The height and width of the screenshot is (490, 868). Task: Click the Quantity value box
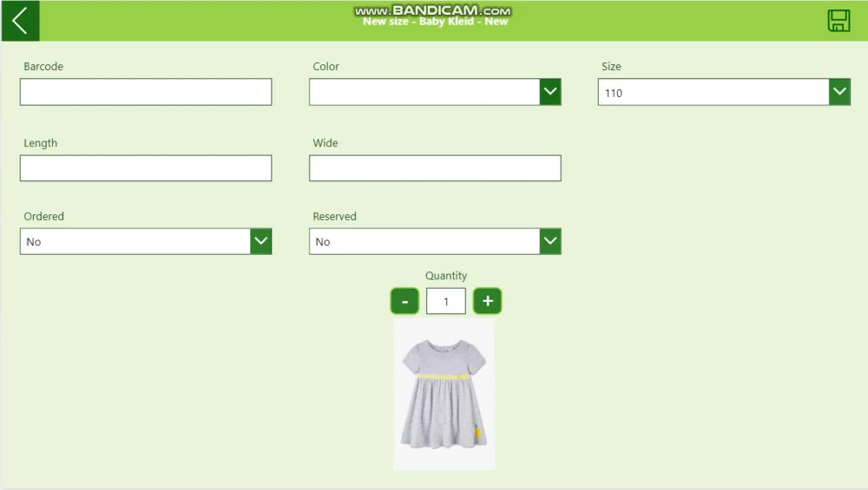click(445, 302)
